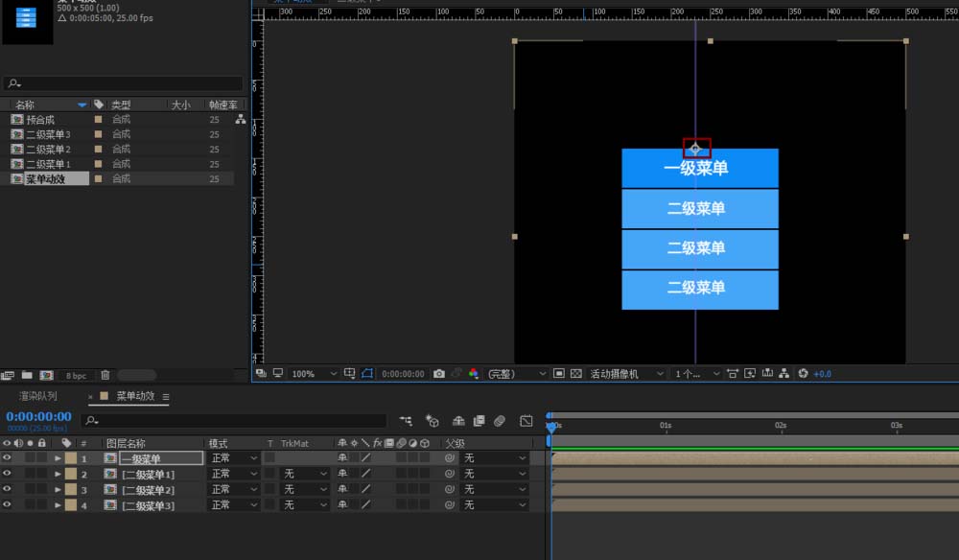
Task: Toggle the region of interest button
Action: [558, 374]
